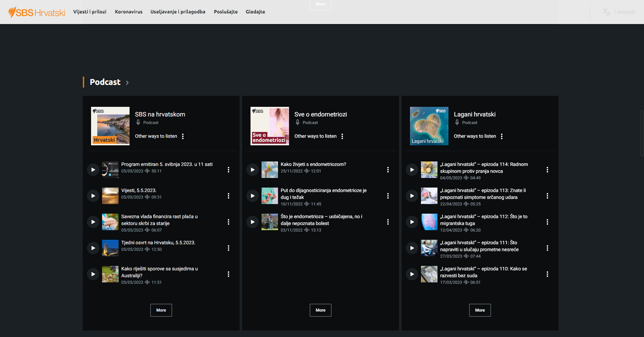Open the Podcast section via its chevron
Image resolution: width=644 pixels, height=337 pixels.
127,82
